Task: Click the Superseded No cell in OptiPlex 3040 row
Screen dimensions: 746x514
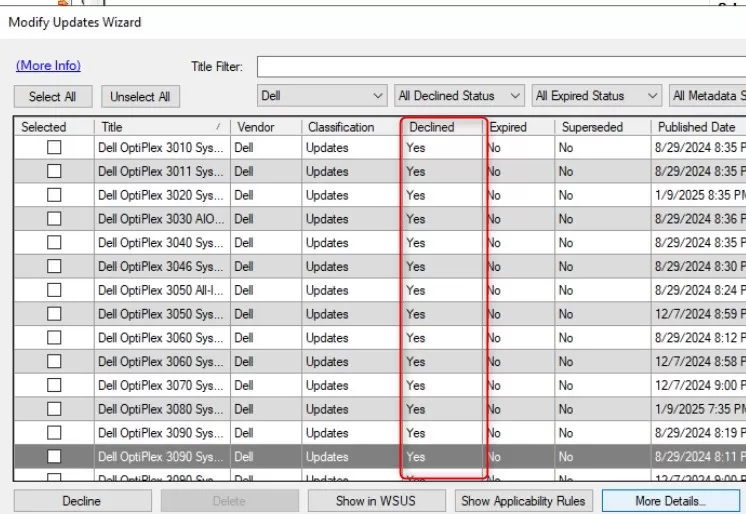Action: click(x=602, y=243)
